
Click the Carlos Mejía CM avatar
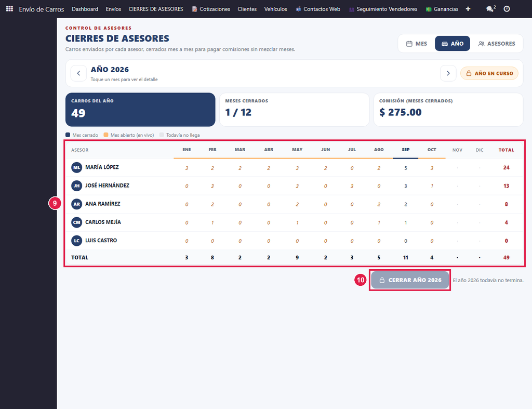coord(77,222)
